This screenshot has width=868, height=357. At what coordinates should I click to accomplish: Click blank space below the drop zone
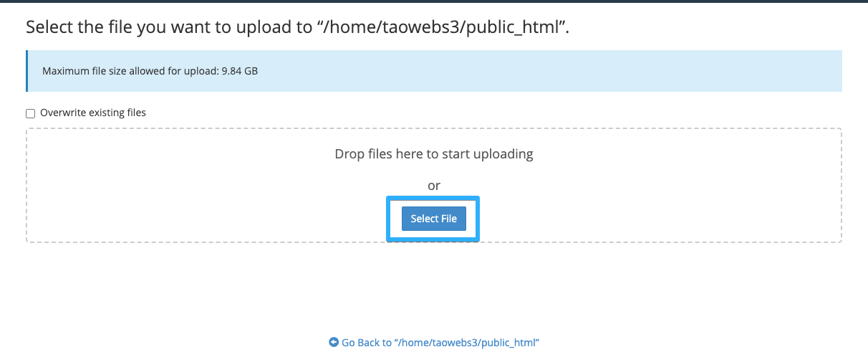pyautogui.click(x=434, y=287)
